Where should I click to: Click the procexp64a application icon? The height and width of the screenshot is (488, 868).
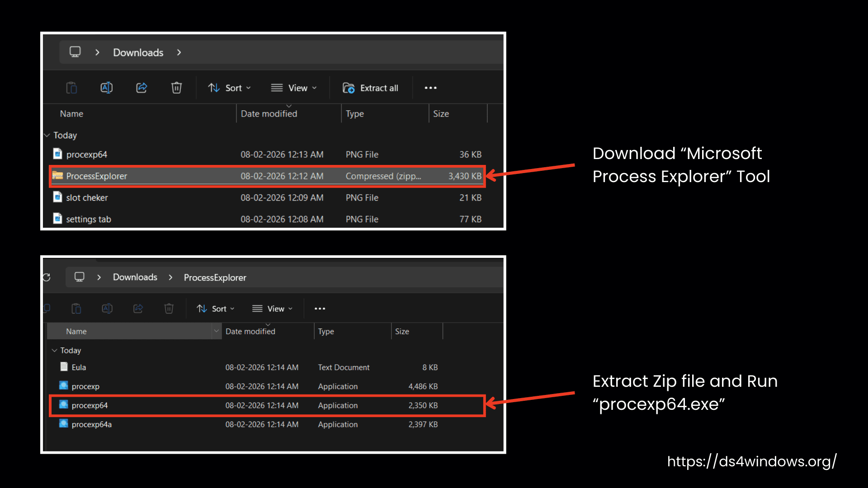64,423
